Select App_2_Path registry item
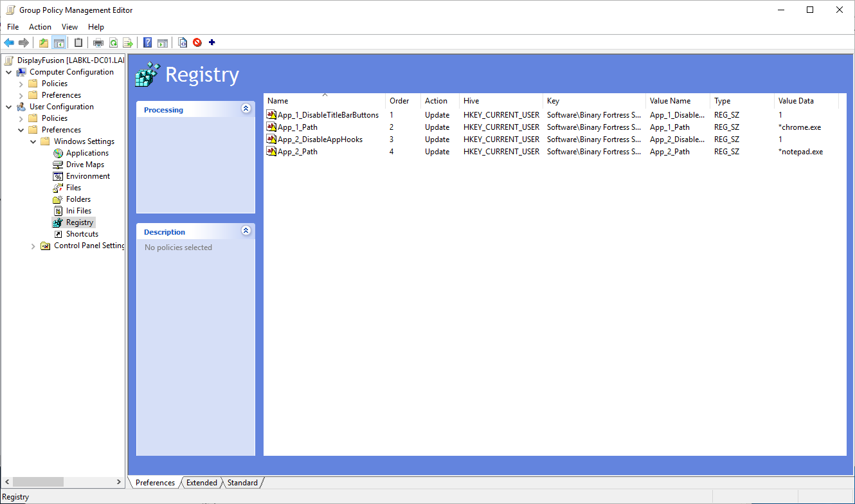 (292, 152)
